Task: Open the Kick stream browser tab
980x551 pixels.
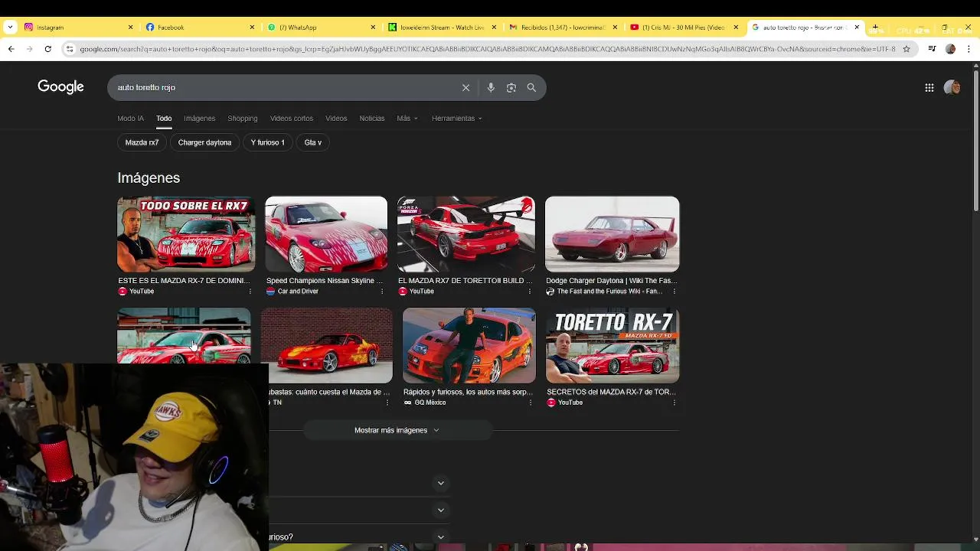Action: 441,28
